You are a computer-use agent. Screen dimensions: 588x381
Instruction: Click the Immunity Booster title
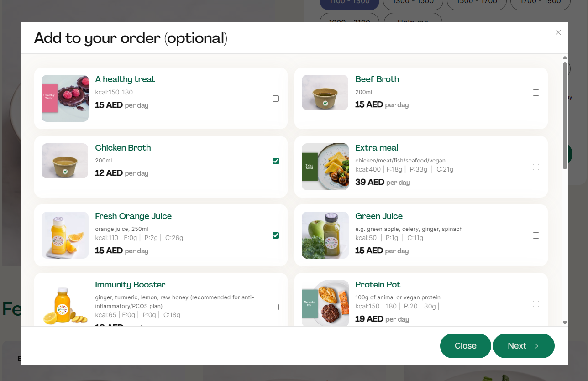pos(130,285)
